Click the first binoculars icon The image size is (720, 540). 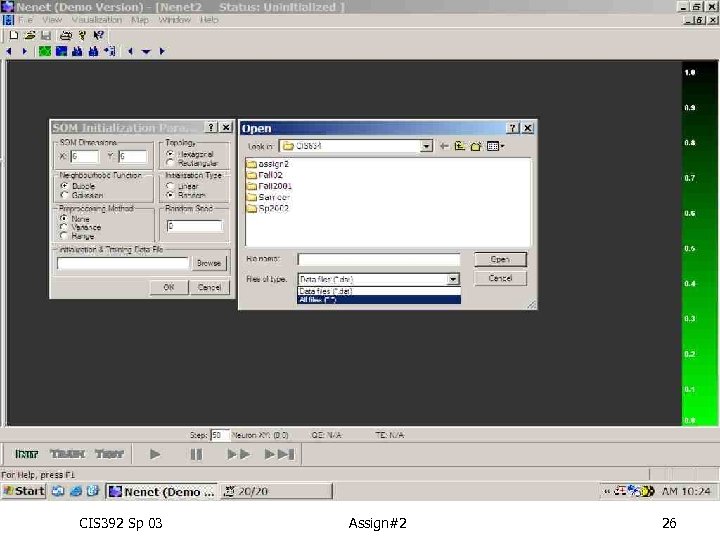(77, 51)
